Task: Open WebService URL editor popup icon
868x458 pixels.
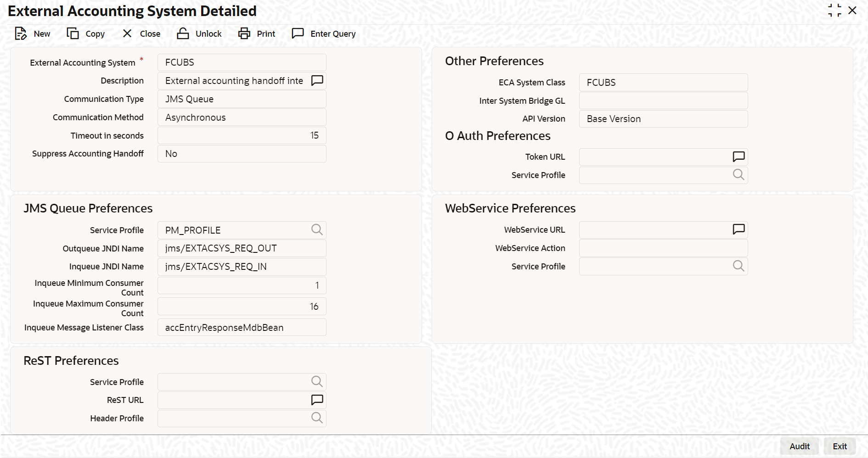Action: coord(738,229)
